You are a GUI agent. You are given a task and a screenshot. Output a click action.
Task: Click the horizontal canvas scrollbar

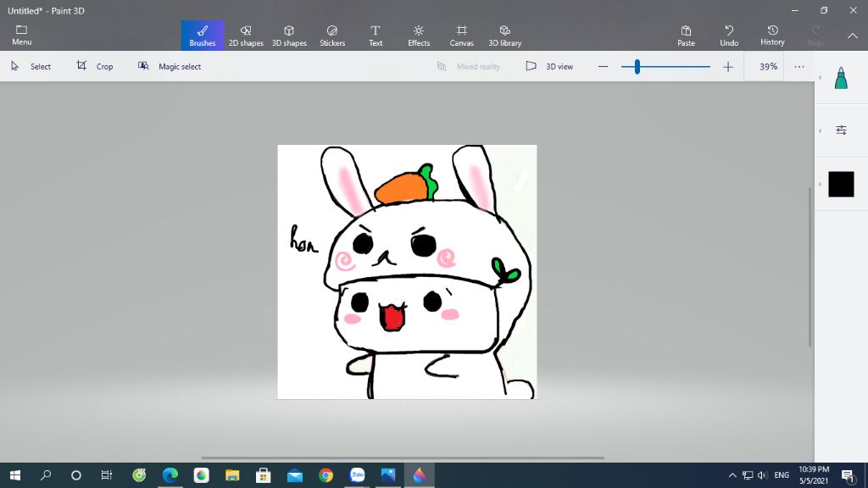tap(403, 457)
